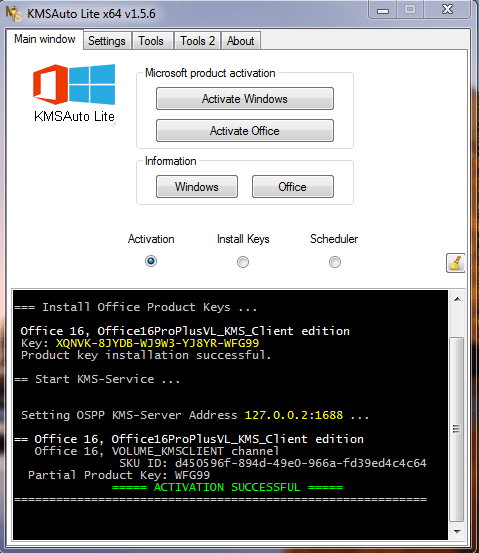
Task: Open the Tools 2 tab
Action: point(198,41)
